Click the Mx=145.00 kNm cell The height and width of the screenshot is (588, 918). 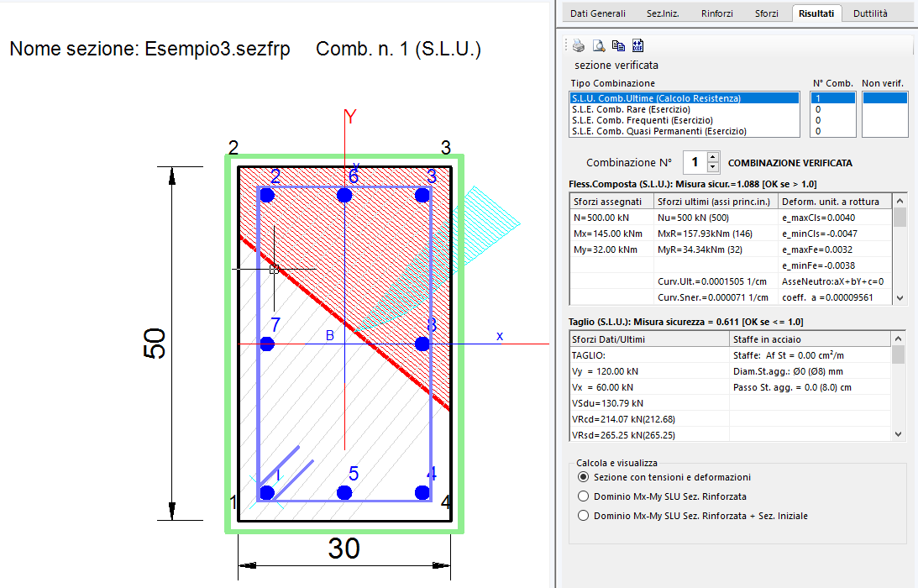pyautogui.click(x=611, y=234)
